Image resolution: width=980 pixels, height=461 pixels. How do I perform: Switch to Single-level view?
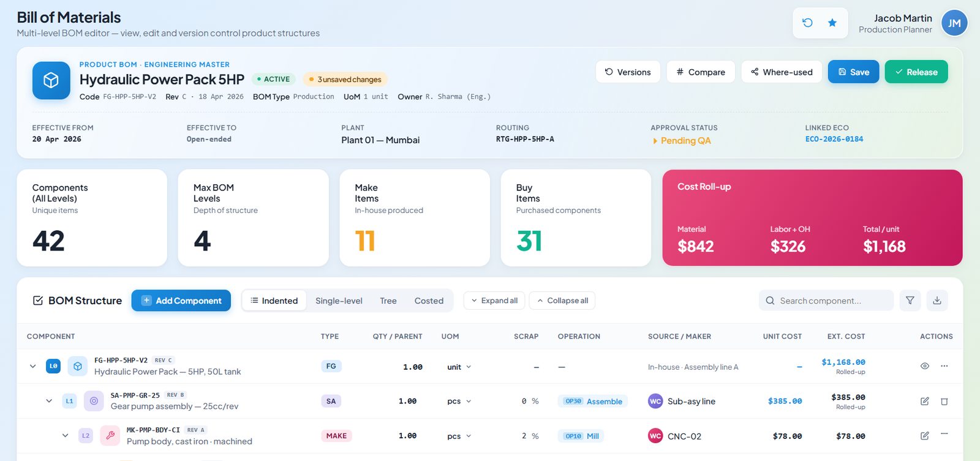pos(339,301)
